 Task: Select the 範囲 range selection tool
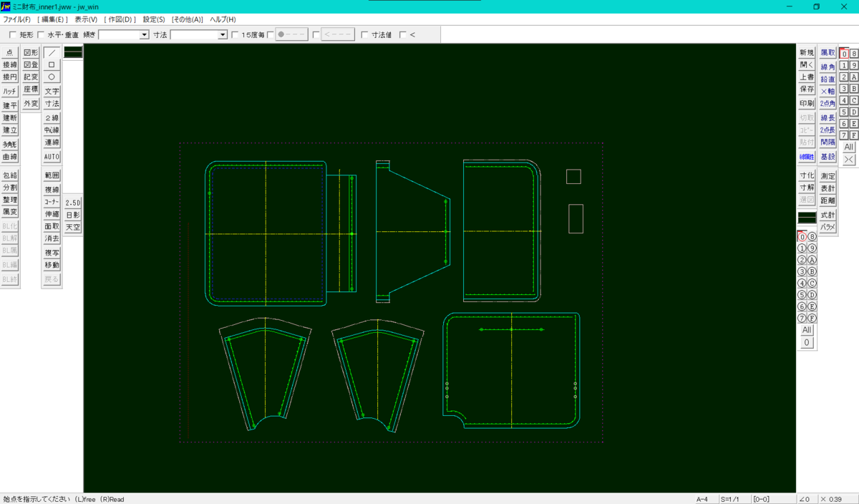coord(52,175)
